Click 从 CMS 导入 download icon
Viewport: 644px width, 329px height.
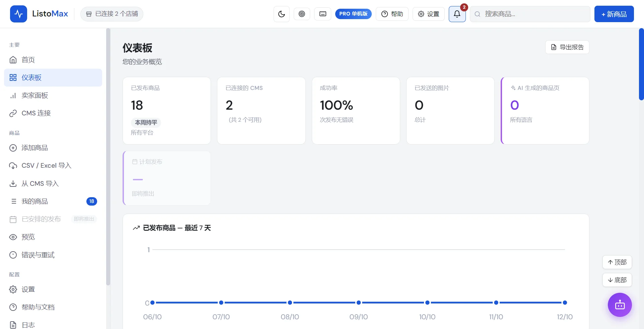[x=13, y=183]
